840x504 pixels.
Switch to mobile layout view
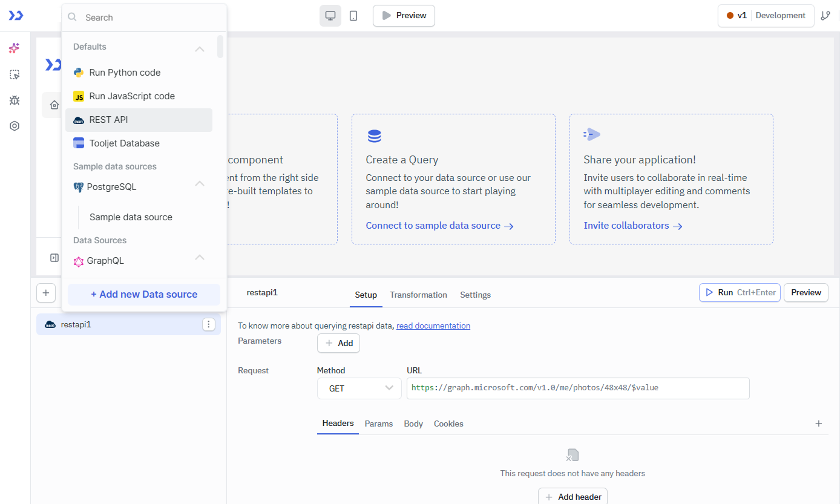(353, 15)
